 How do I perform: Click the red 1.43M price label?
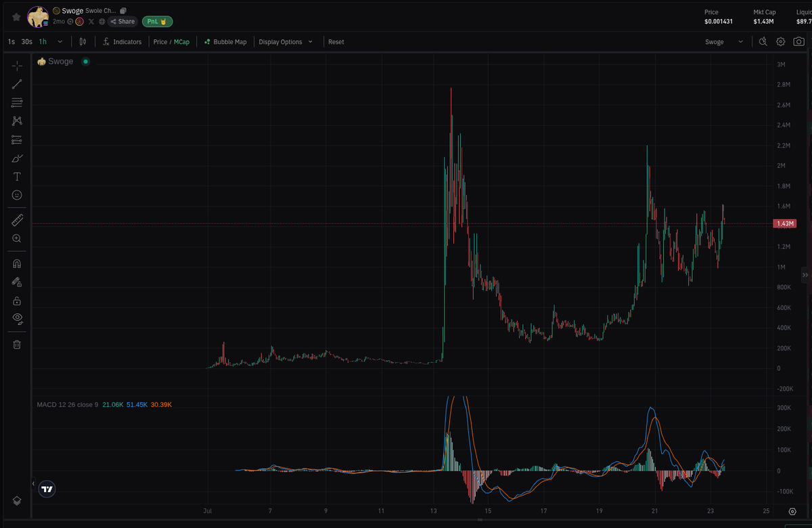[785, 223]
